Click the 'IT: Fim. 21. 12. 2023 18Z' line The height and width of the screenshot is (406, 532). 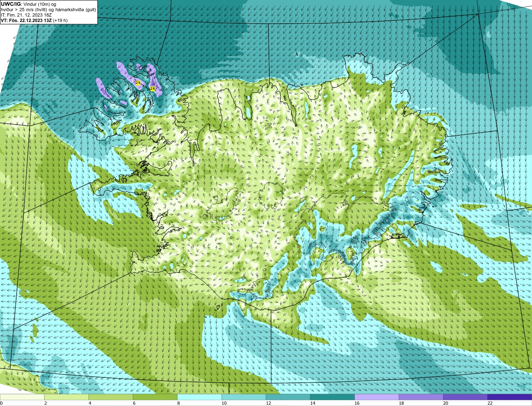[26, 15]
